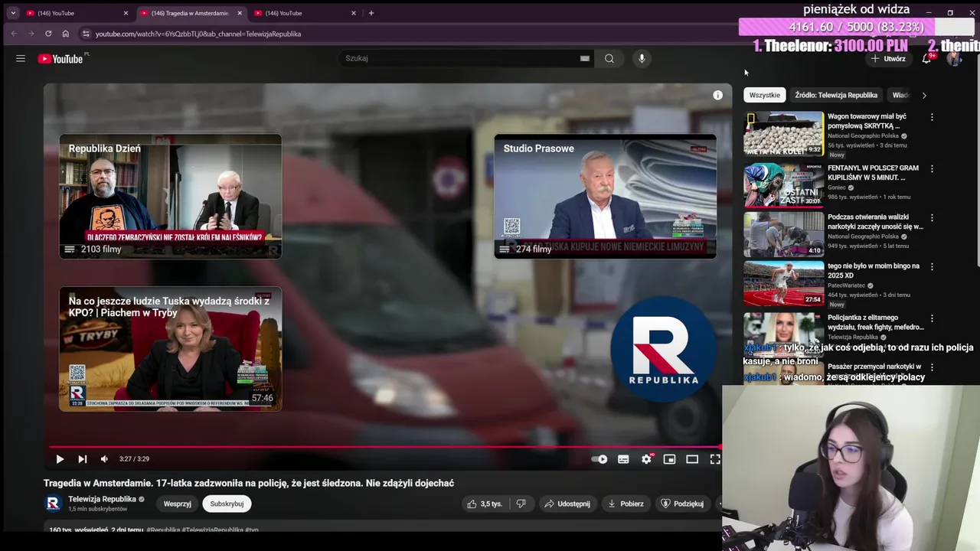Open the tab search dropdown arrow

tap(13, 13)
